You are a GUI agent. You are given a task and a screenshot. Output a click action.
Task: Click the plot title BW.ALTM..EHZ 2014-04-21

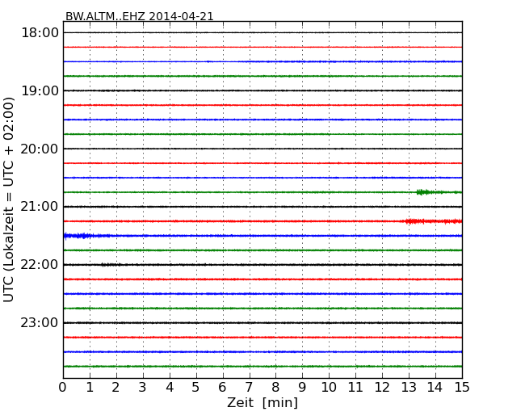[x=139, y=16]
